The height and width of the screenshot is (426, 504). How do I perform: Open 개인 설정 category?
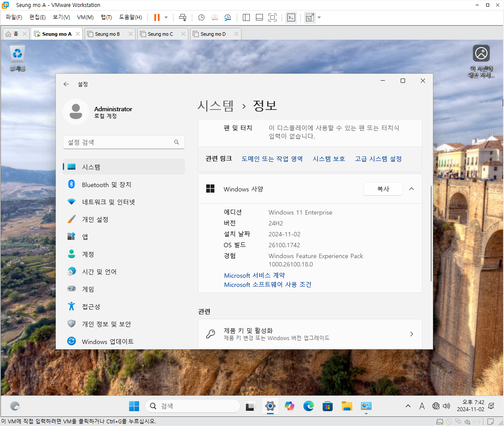[x=124, y=219]
